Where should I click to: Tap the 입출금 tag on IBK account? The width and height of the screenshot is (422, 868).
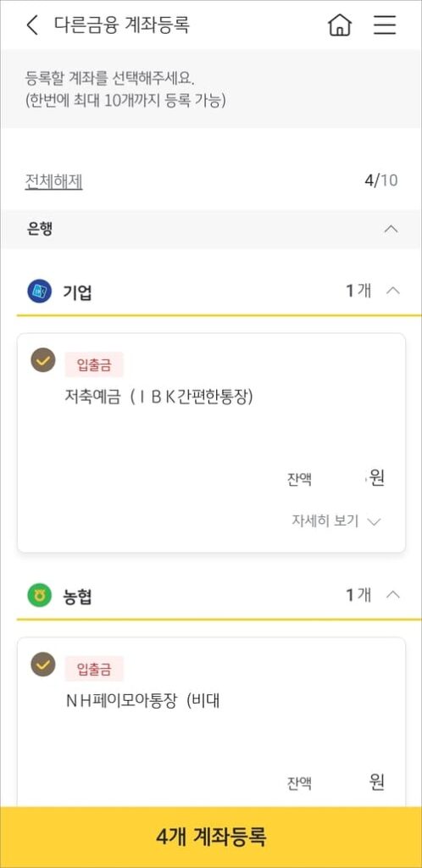click(94, 364)
